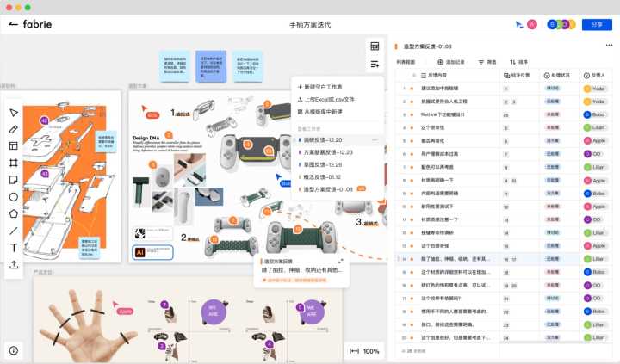
Task: Open the 列表视图 view switcher
Action: [406, 62]
